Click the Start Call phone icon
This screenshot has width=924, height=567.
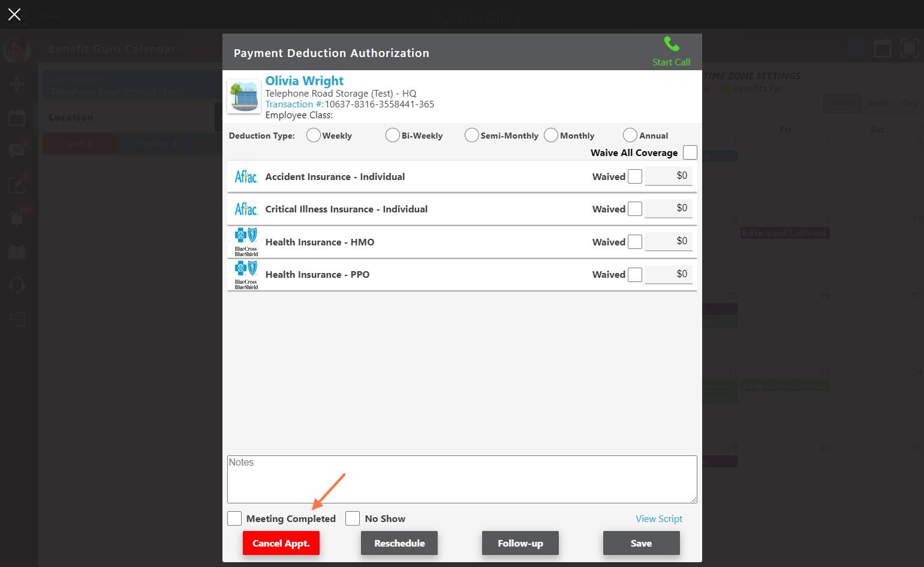point(672,44)
